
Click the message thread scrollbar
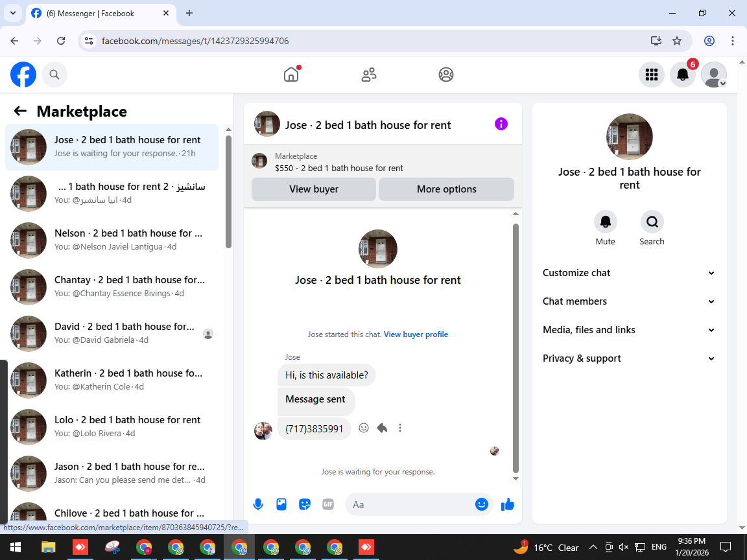coord(516,347)
